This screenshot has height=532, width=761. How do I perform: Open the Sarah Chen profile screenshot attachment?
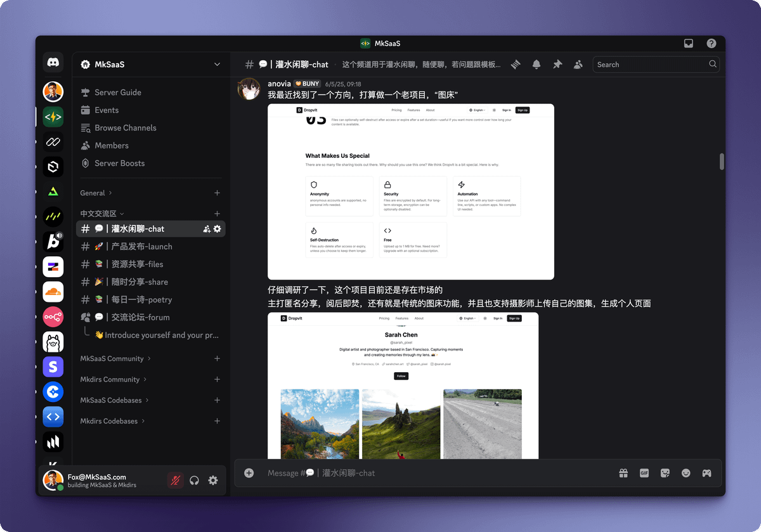403,386
